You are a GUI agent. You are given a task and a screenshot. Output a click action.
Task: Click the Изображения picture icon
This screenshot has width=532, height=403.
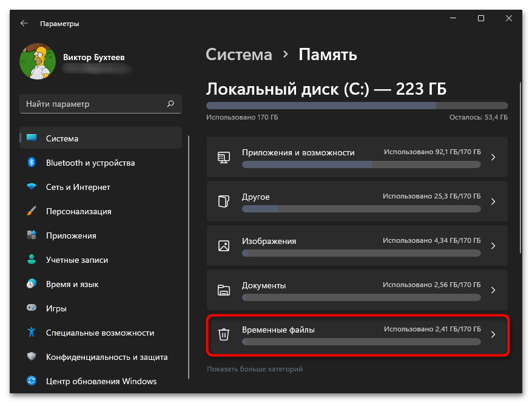coord(224,245)
